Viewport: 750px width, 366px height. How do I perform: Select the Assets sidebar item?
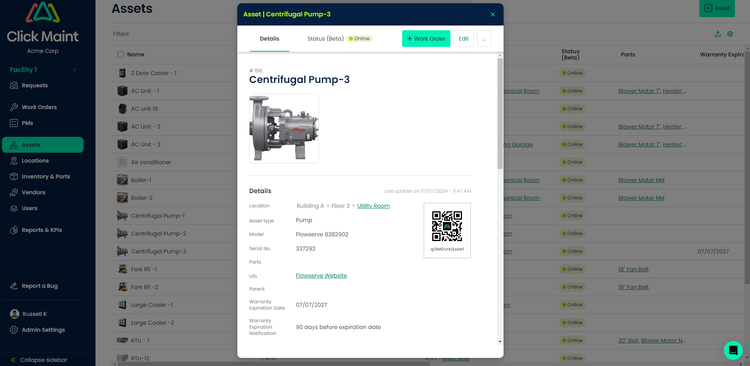[x=43, y=145]
